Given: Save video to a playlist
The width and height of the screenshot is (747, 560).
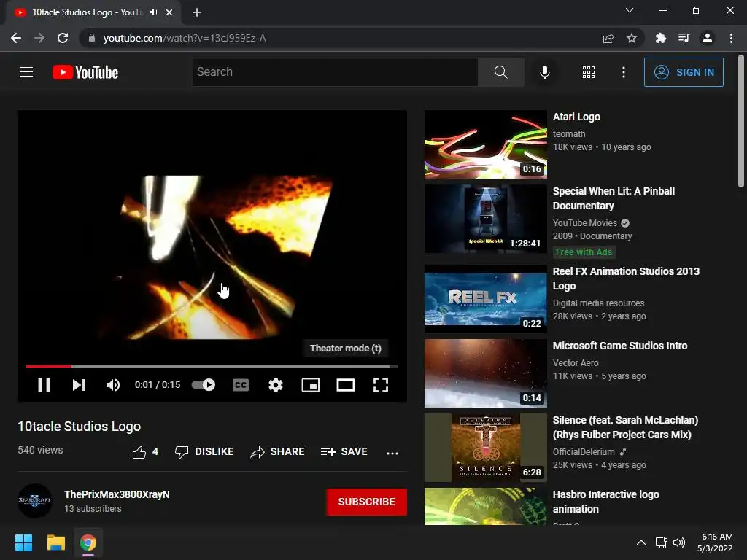Looking at the screenshot, I should (x=344, y=452).
